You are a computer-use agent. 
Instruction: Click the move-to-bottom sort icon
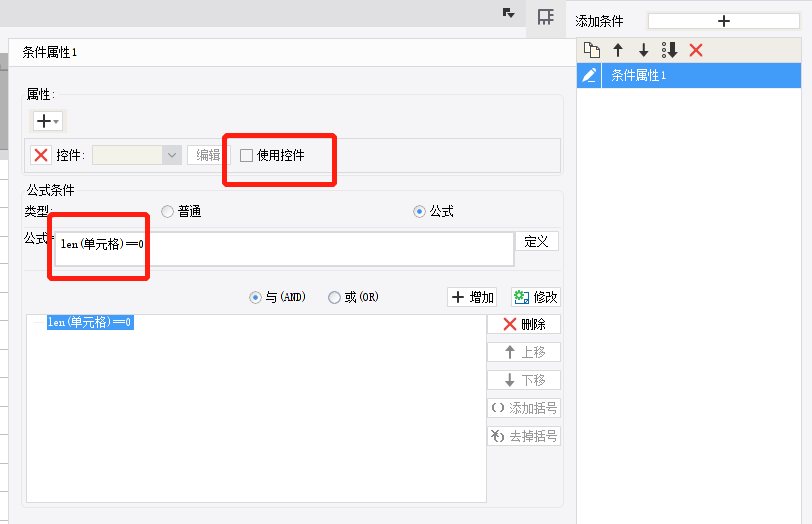click(x=669, y=50)
